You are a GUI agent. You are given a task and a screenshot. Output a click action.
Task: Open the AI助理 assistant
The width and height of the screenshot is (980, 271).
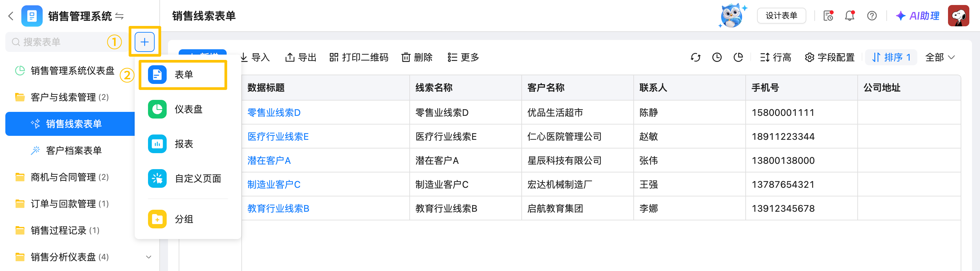click(x=918, y=16)
